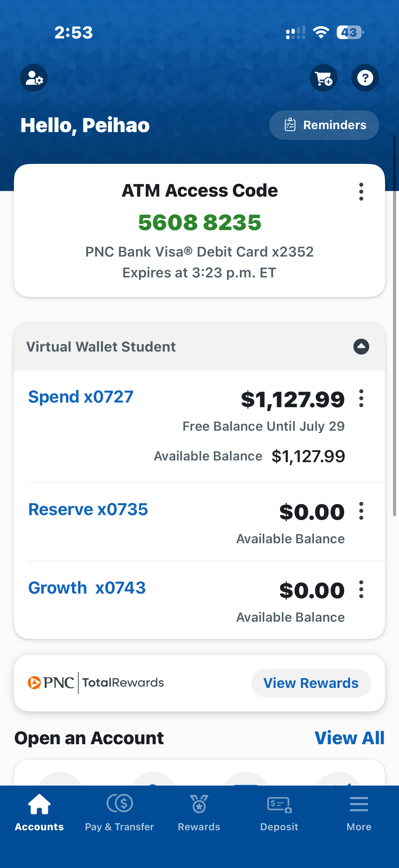Click the vertical scrollbar on right edge
The width and height of the screenshot is (399, 868).
point(394,325)
